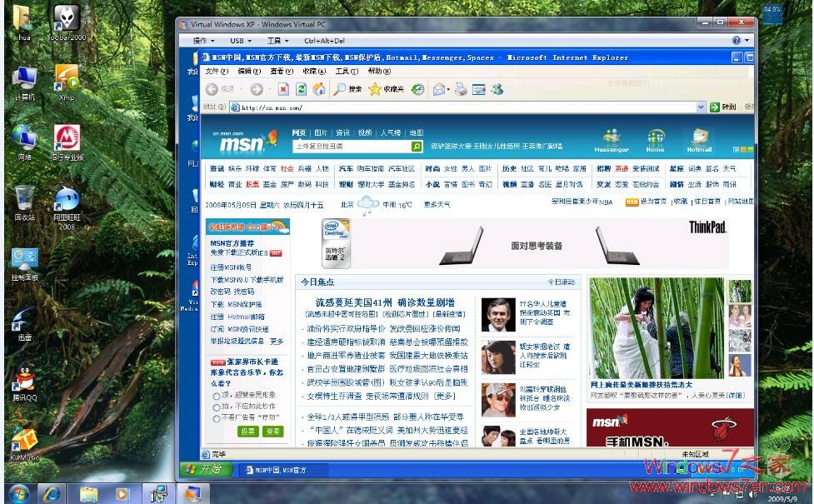Open the foobar2000 desktop shortcut

click(x=67, y=22)
